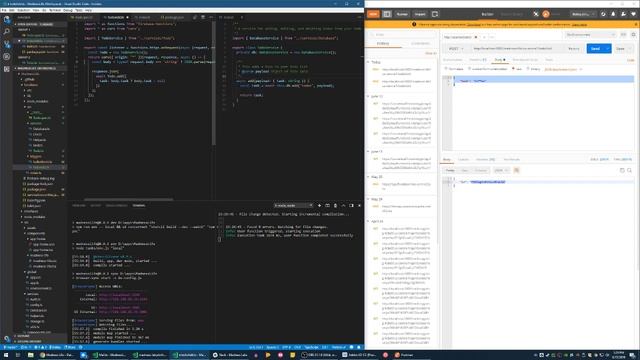
Task: Open the Save button dropdown arrow
Action: (630, 49)
